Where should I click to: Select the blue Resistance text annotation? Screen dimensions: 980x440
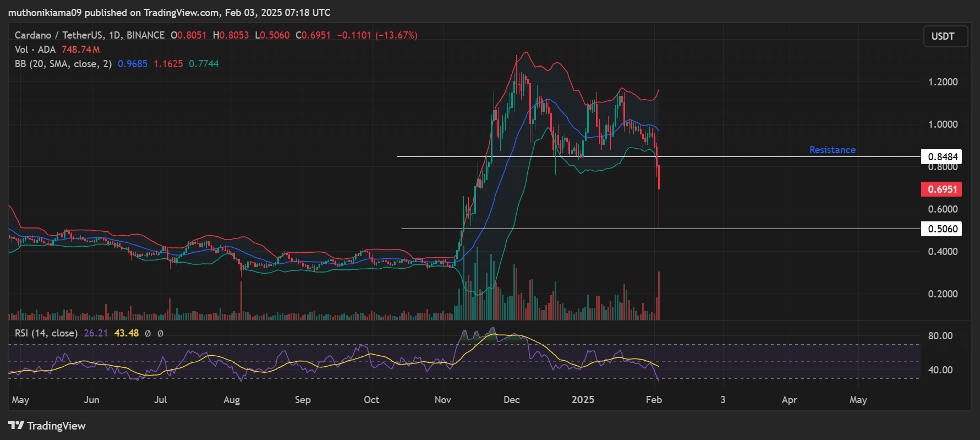click(832, 150)
